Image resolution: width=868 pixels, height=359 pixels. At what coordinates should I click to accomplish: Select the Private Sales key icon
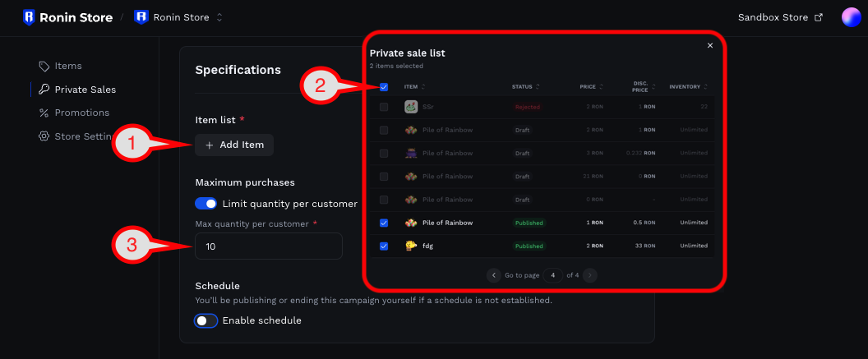tap(44, 90)
